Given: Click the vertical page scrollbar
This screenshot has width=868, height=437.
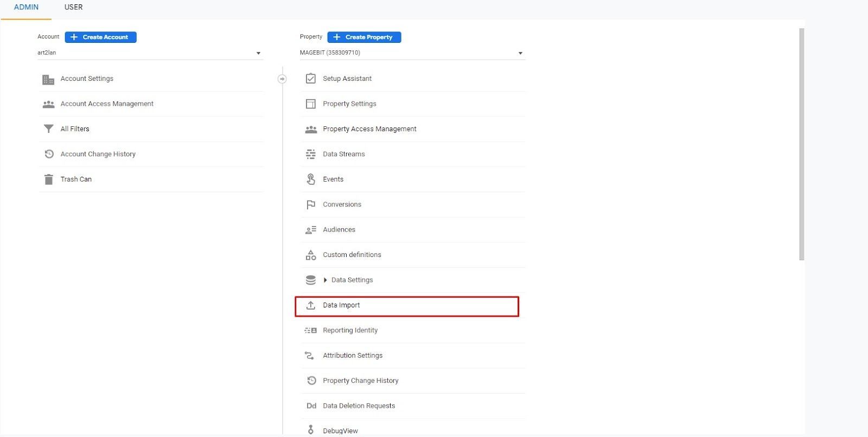Looking at the screenshot, I should [802, 144].
